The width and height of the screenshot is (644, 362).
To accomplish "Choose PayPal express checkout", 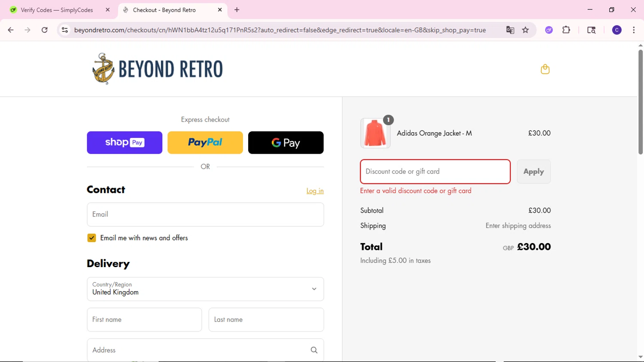I will 205,143.
